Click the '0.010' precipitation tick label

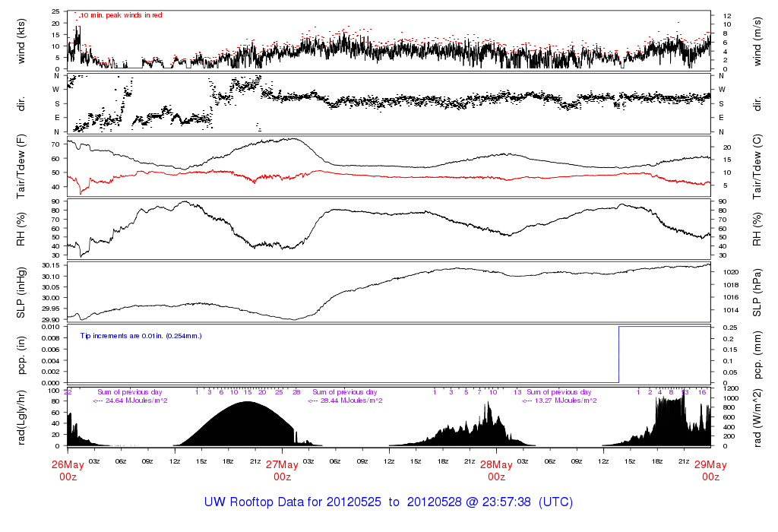point(51,327)
